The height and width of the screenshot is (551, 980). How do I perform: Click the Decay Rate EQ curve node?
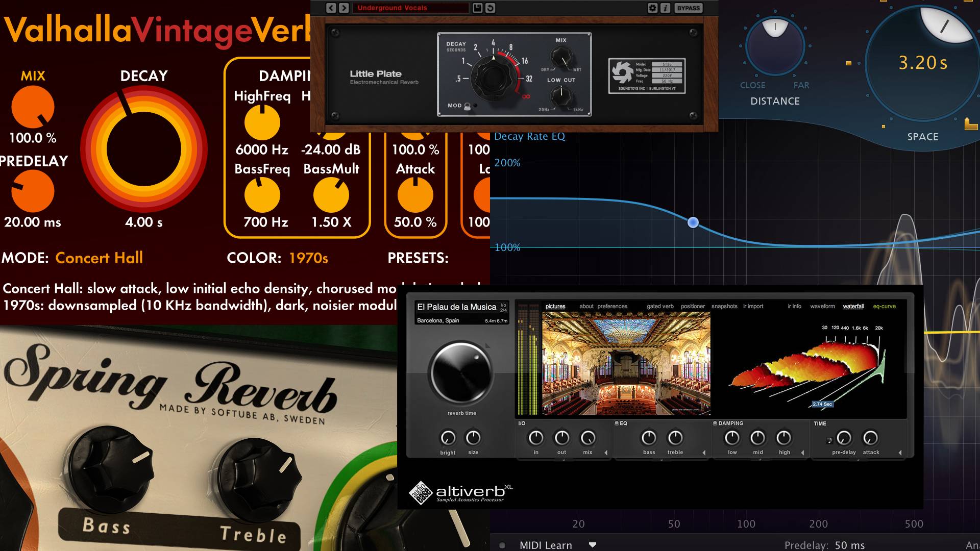pyautogui.click(x=693, y=222)
